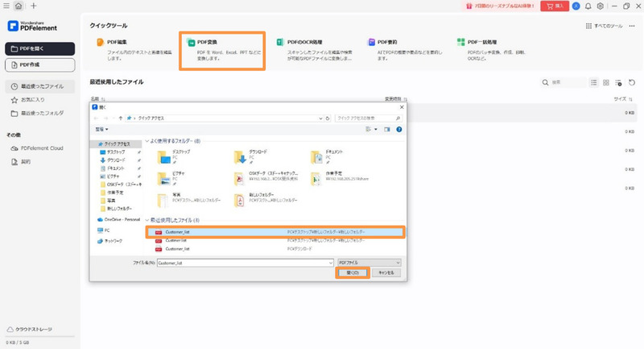This screenshot has width=644, height=349.
Task: Open the PDFファイル file type dropdown
Action: click(369, 263)
